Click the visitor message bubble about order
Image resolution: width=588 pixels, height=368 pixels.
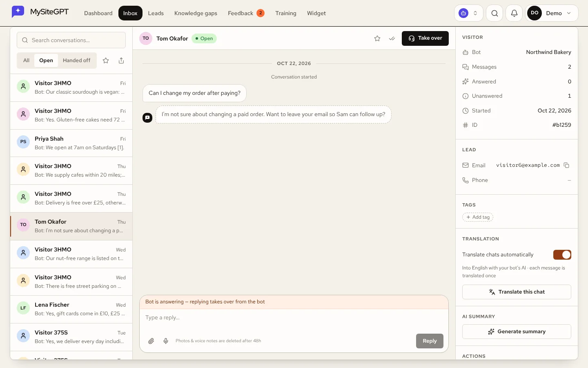point(194,93)
